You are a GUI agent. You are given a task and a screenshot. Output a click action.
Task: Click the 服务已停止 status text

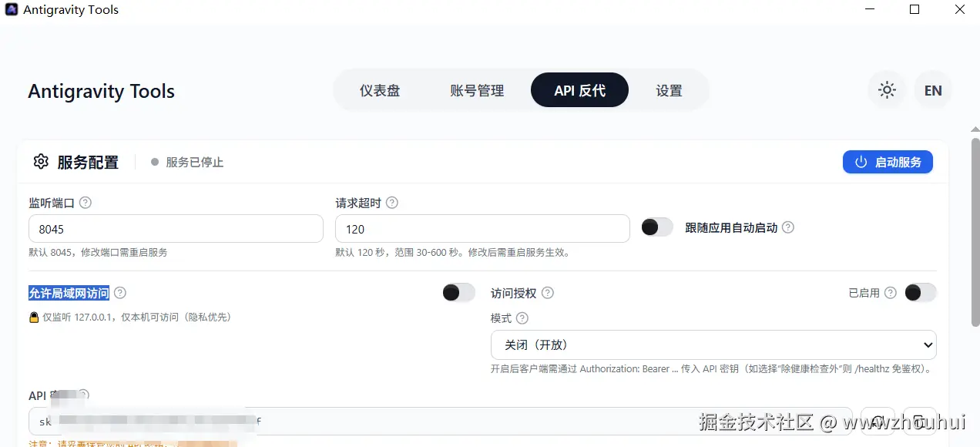click(x=194, y=163)
